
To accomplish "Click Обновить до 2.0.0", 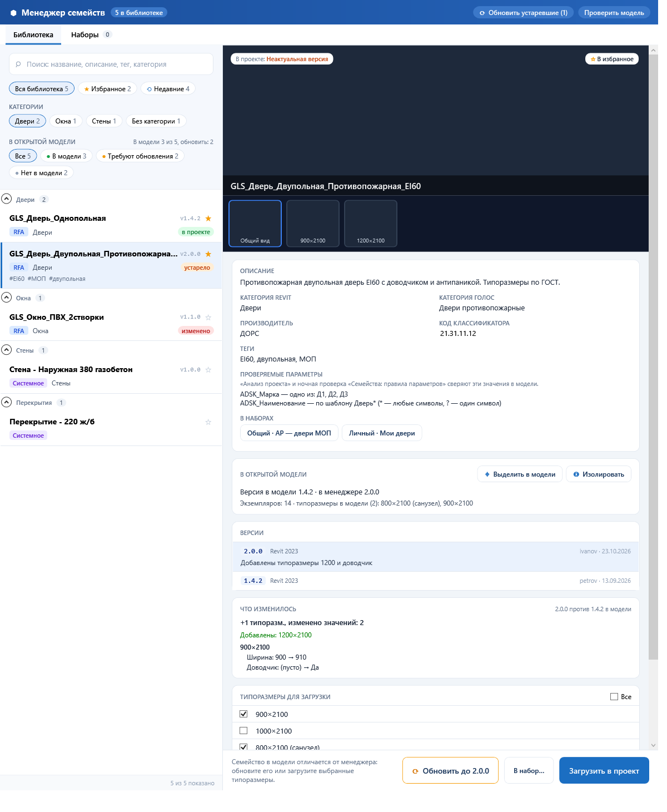I will (450, 771).
